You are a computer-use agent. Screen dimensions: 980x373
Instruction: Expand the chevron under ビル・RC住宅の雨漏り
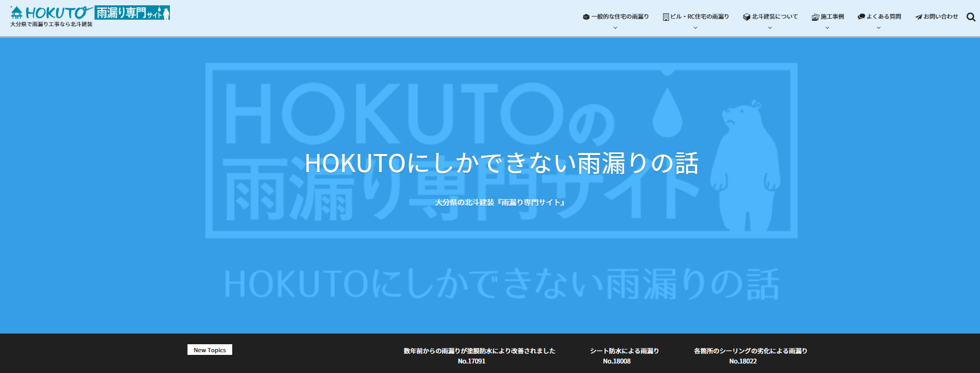click(695, 28)
